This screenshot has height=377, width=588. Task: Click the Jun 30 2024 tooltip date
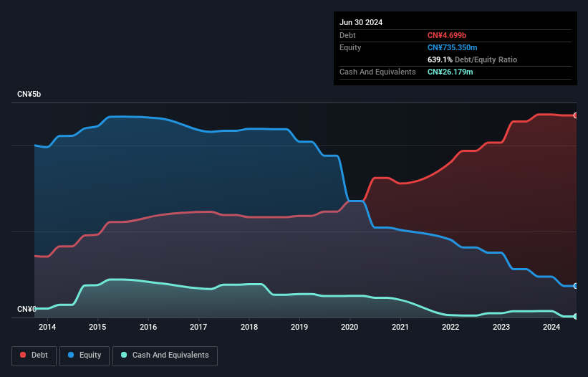coord(361,22)
